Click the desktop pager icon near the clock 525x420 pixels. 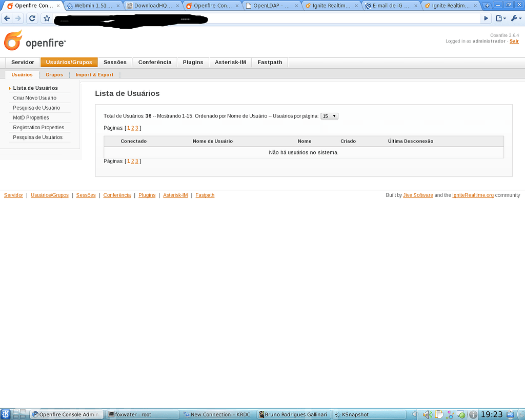click(x=511, y=414)
